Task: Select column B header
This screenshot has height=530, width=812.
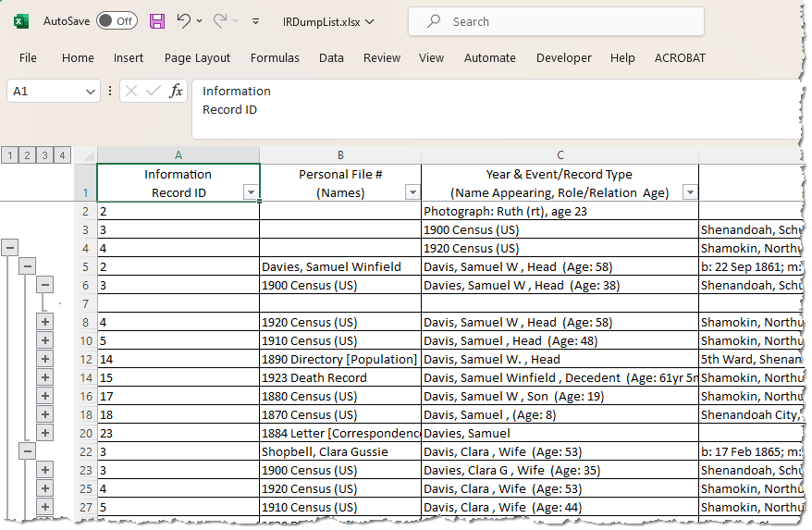Action: coord(340,154)
